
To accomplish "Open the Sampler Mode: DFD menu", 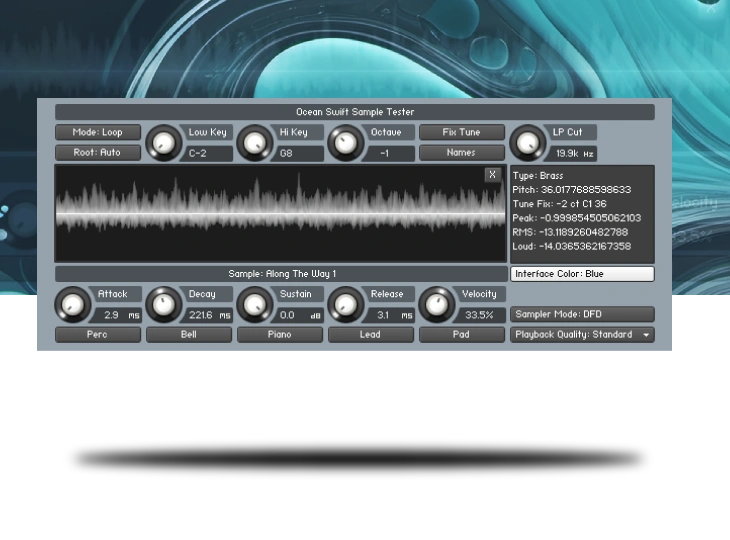I will (x=582, y=314).
